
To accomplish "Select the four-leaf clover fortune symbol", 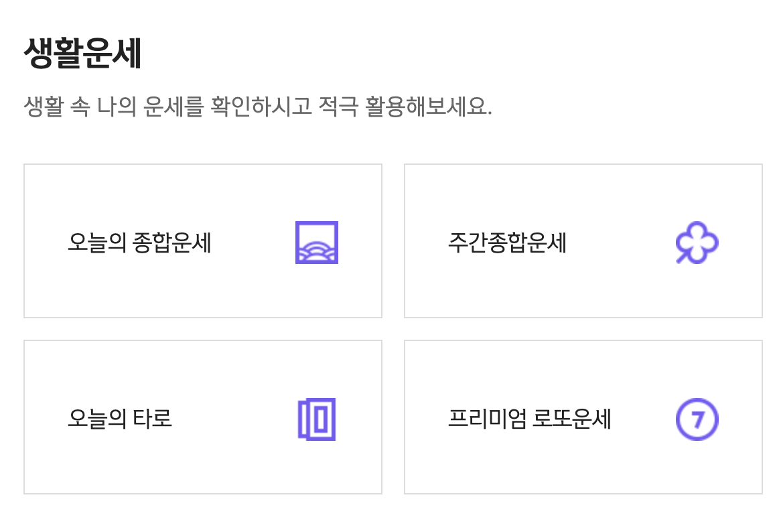I will pyautogui.click(x=698, y=243).
